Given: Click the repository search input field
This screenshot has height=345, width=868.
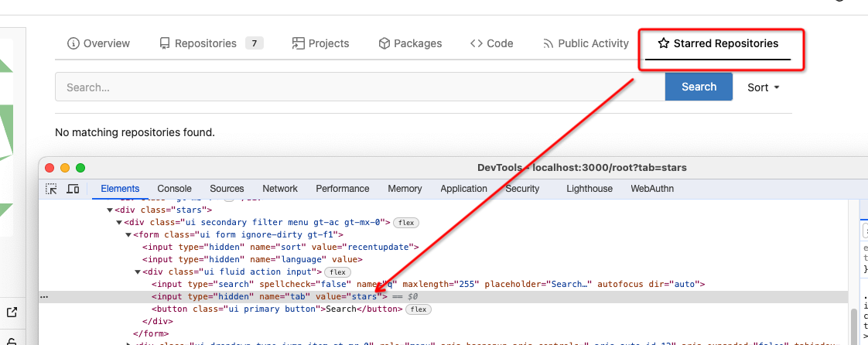Looking at the screenshot, I should click(360, 87).
